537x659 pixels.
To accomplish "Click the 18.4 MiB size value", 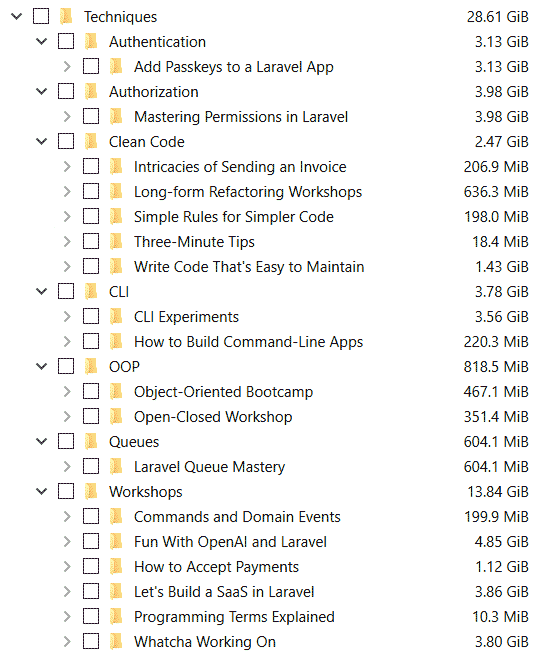I will (x=500, y=242).
